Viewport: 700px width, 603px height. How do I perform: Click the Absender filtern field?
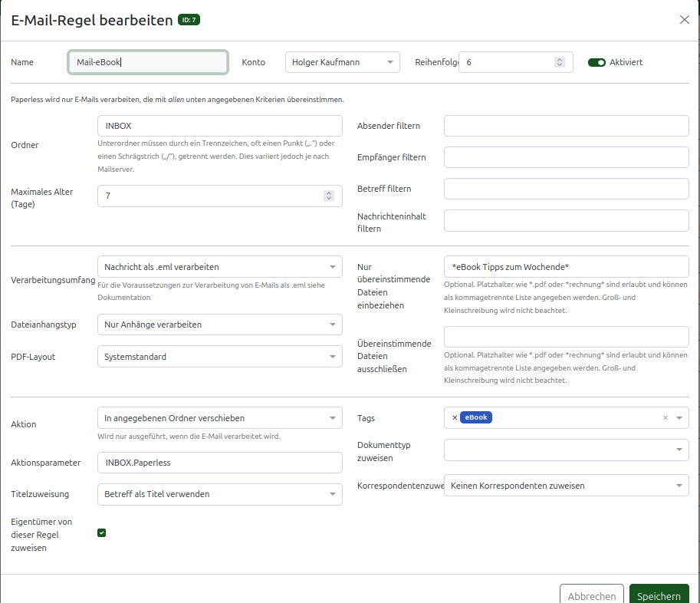coord(566,126)
